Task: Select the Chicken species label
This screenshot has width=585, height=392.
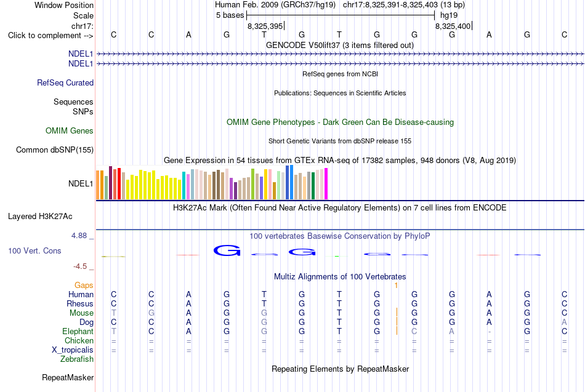Action: tap(79, 340)
